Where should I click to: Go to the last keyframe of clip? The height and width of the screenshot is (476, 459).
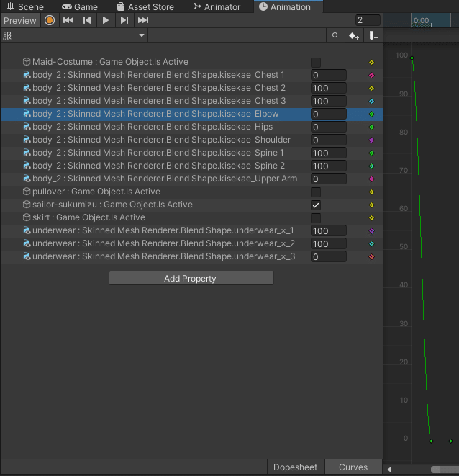tap(143, 20)
